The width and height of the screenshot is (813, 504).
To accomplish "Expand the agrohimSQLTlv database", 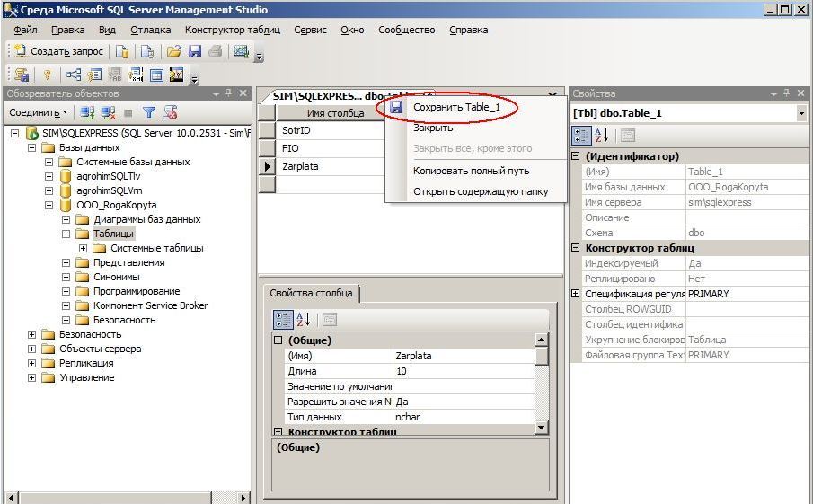I will (x=49, y=176).
